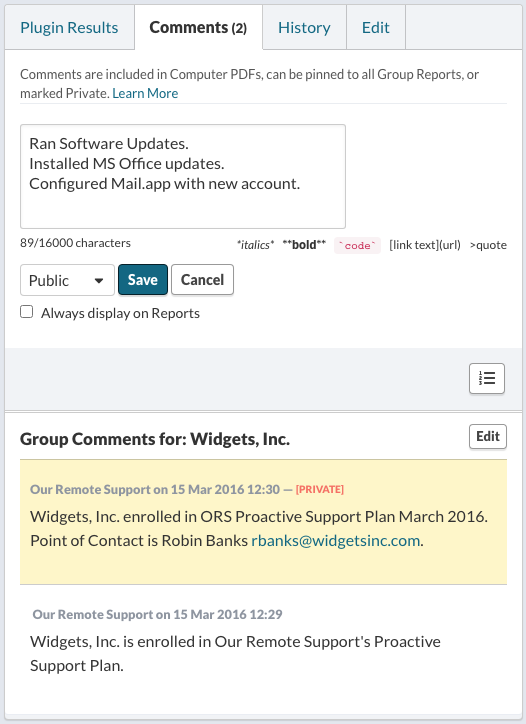Cancel the comment edit

click(x=202, y=280)
